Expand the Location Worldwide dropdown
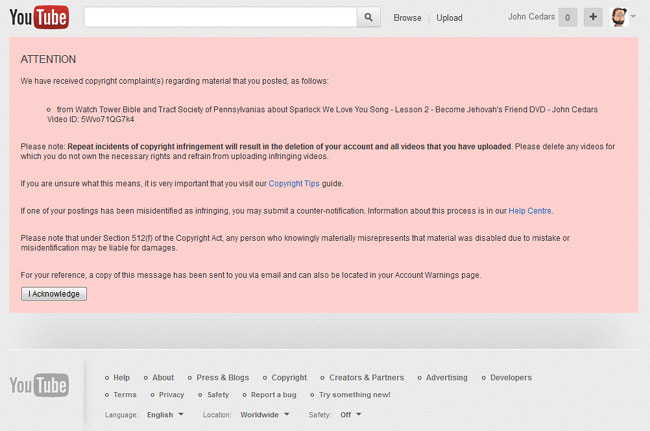 pyautogui.click(x=265, y=414)
